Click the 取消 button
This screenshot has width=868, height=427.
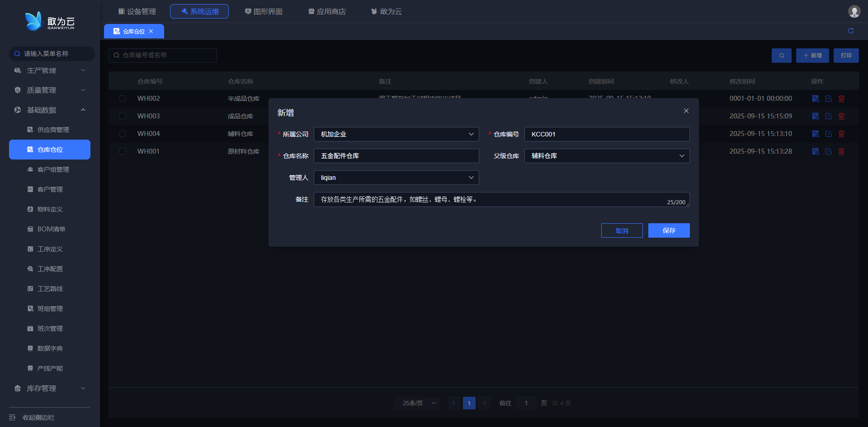pos(622,230)
